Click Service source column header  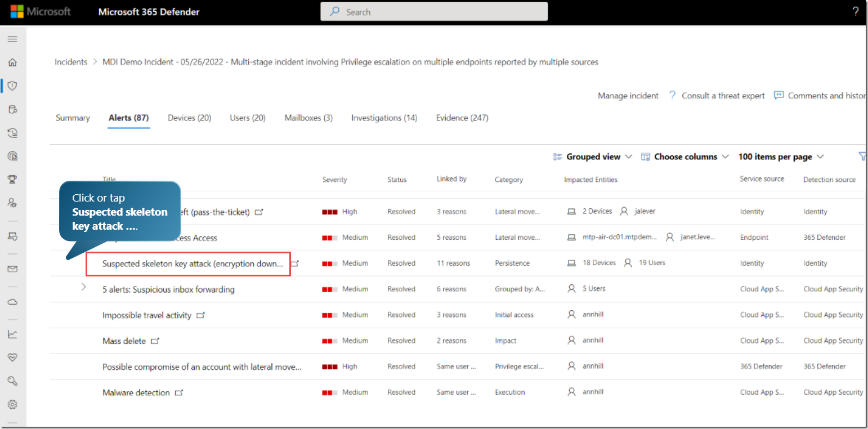[x=762, y=179]
